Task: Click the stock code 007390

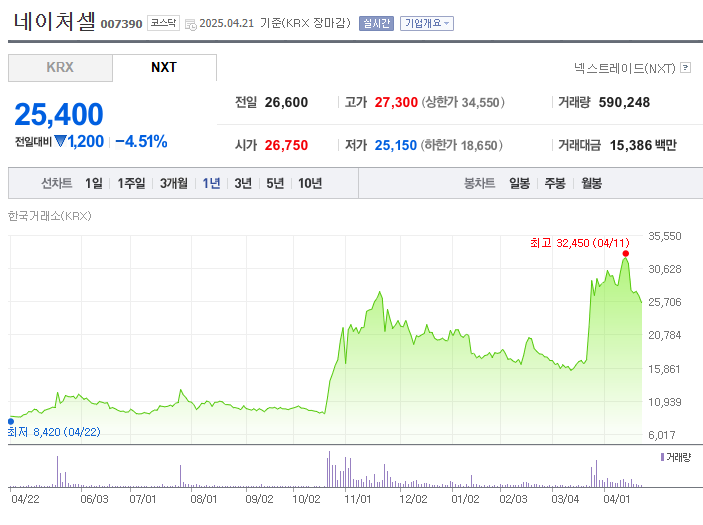Action: [x=121, y=24]
